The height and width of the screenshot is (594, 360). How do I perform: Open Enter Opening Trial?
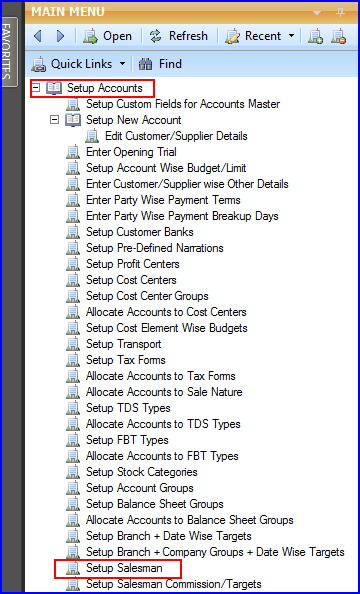coord(131,152)
